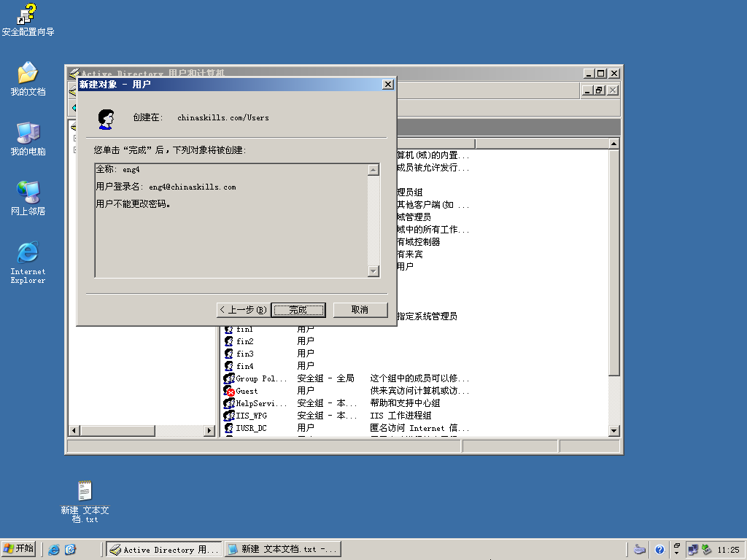Click the eng4@chinaskills.com login name text

click(193, 187)
